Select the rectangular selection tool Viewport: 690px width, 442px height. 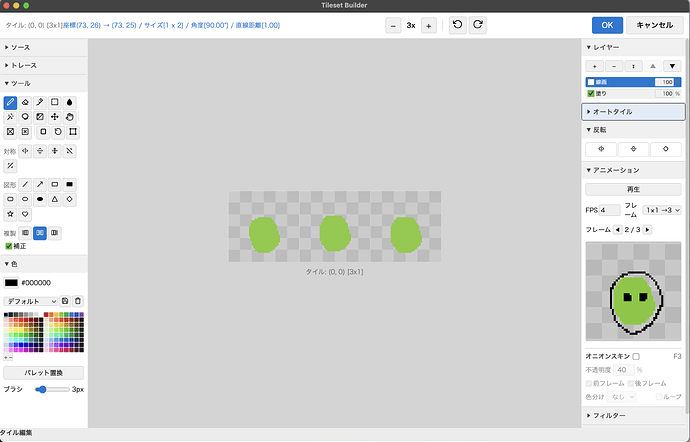point(55,103)
